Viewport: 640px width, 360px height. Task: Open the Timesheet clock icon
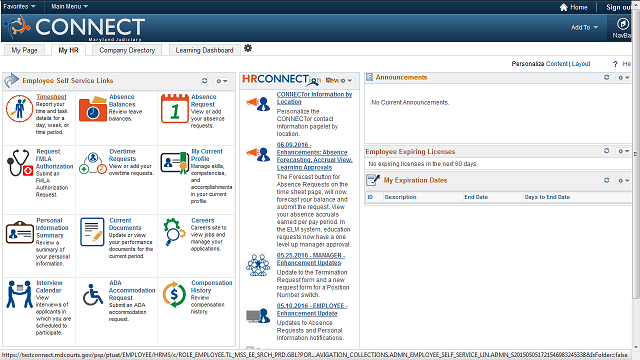point(19,109)
